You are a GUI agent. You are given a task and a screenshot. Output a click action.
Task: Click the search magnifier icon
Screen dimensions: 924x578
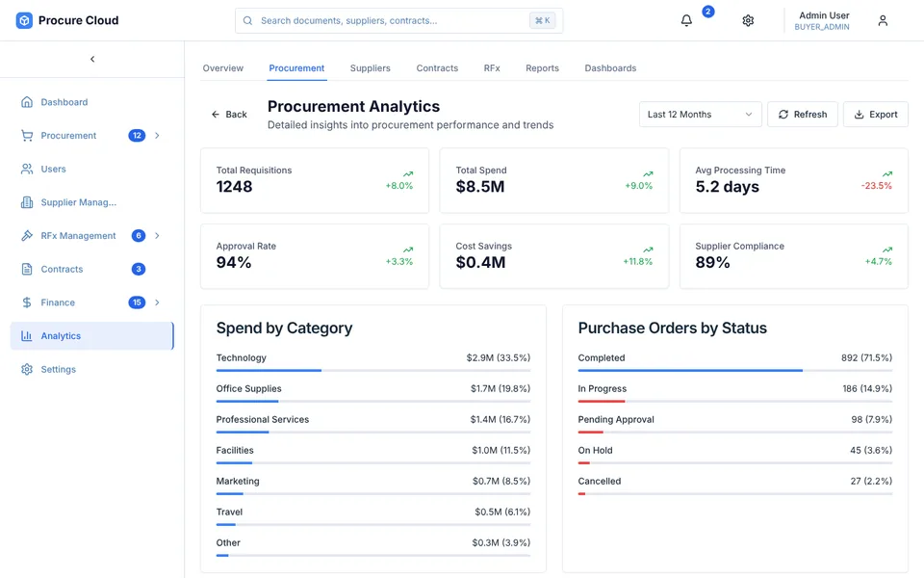[248, 20]
